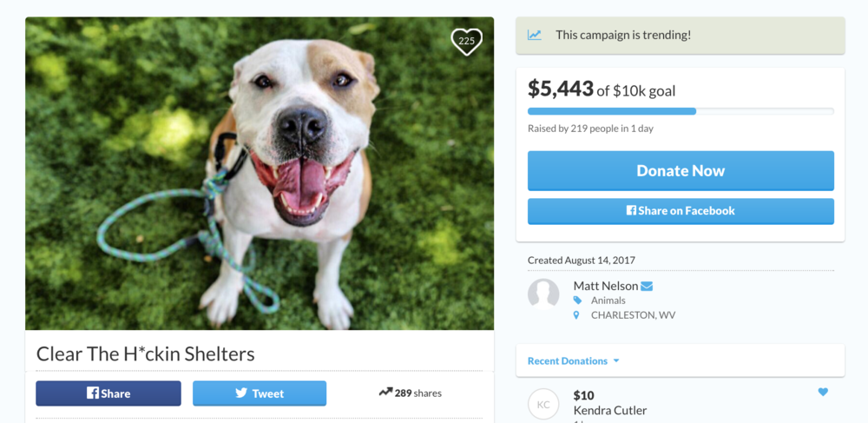The height and width of the screenshot is (423, 868).
Task: Click the fundraising progress bar
Action: [681, 111]
